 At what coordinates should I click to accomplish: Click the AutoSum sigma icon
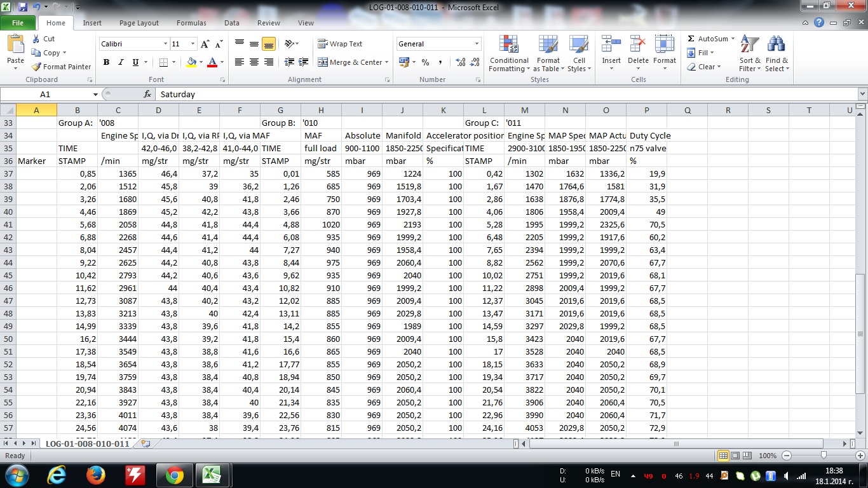691,39
